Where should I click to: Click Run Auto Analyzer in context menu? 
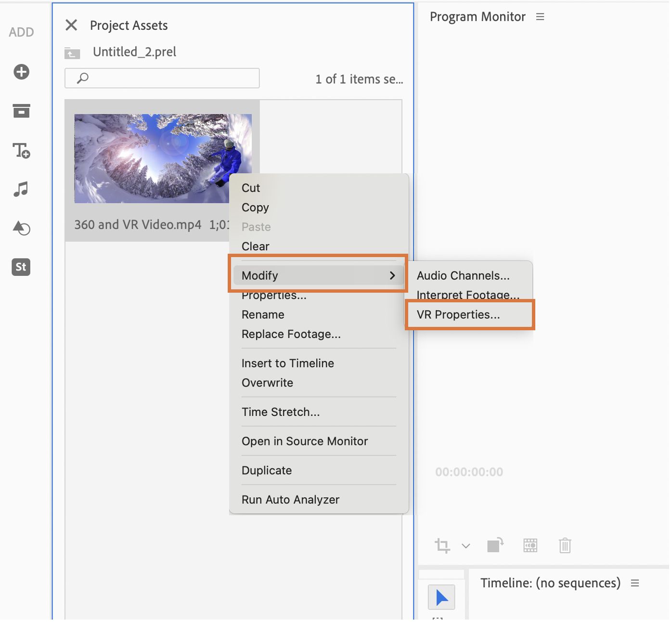tap(290, 500)
